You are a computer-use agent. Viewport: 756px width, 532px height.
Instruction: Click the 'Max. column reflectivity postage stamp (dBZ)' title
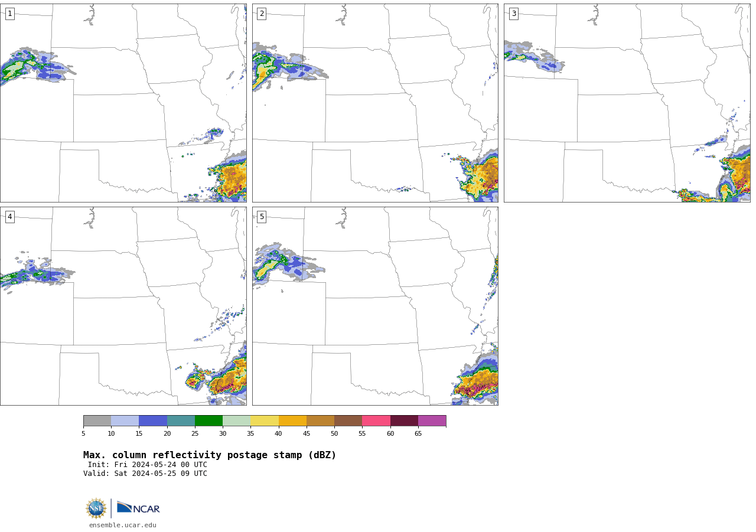210,455
